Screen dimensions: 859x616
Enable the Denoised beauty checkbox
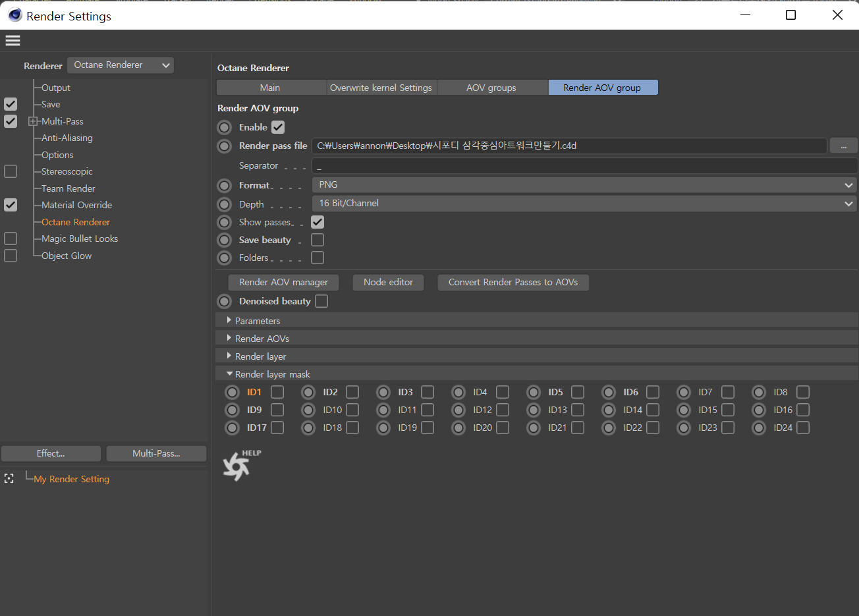pos(321,301)
